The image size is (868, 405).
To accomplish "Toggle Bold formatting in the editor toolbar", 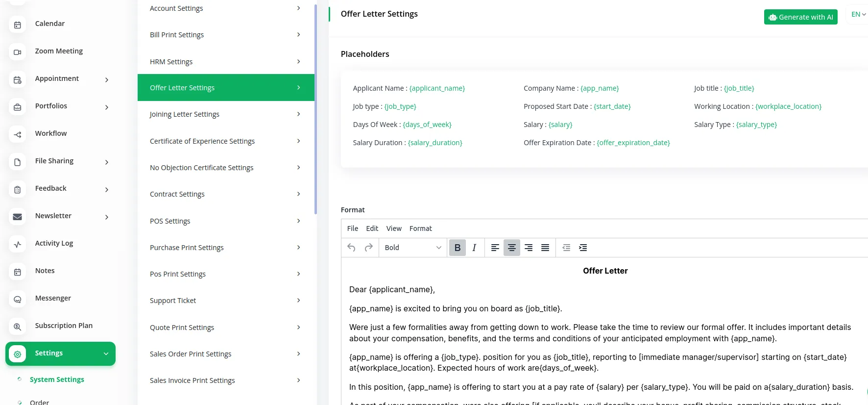I will coord(457,248).
